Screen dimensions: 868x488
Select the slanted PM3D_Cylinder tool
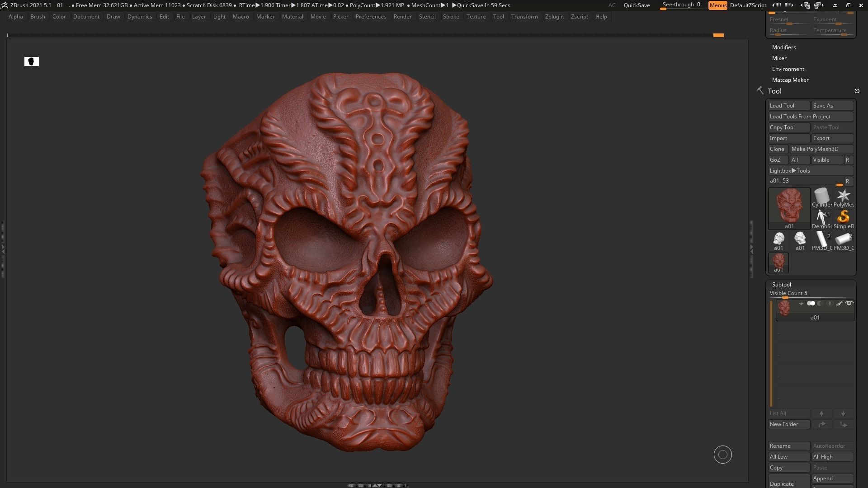(822, 241)
